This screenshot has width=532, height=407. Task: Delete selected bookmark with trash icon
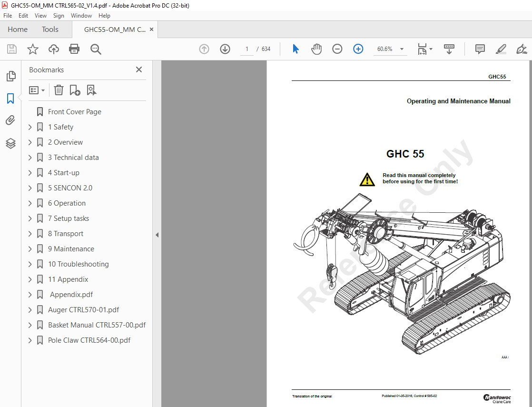[59, 90]
